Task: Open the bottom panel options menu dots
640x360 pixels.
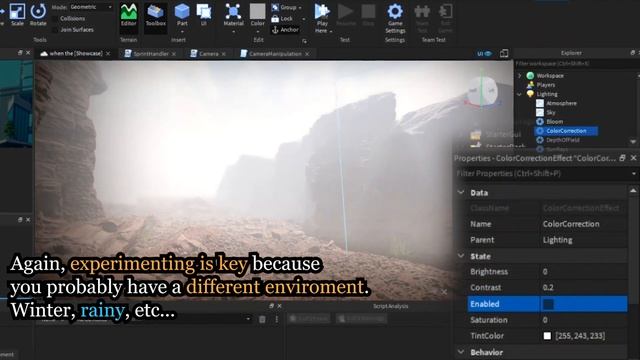Action: pyautogui.click(x=276, y=319)
